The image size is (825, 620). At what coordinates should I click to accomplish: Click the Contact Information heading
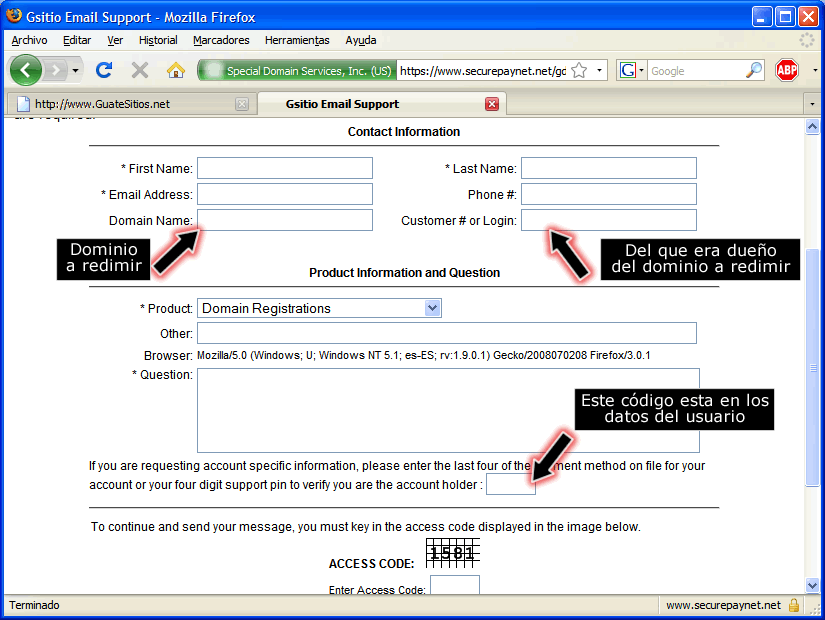pyautogui.click(x=404, y=132)
